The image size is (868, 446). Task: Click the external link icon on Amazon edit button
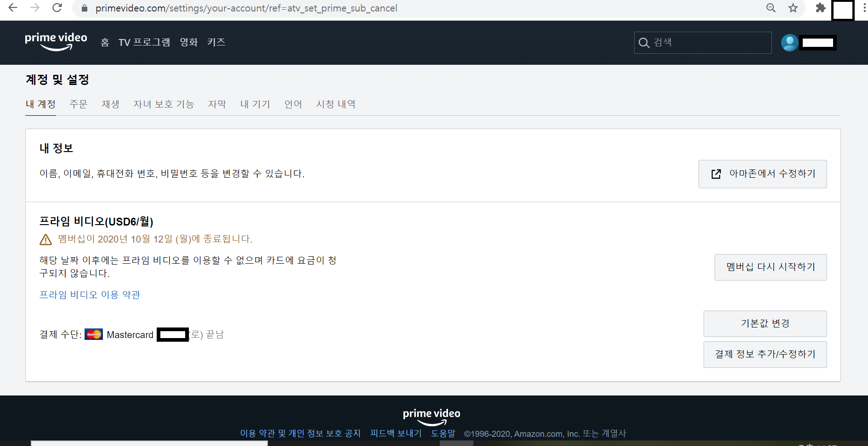pos(716,174)
